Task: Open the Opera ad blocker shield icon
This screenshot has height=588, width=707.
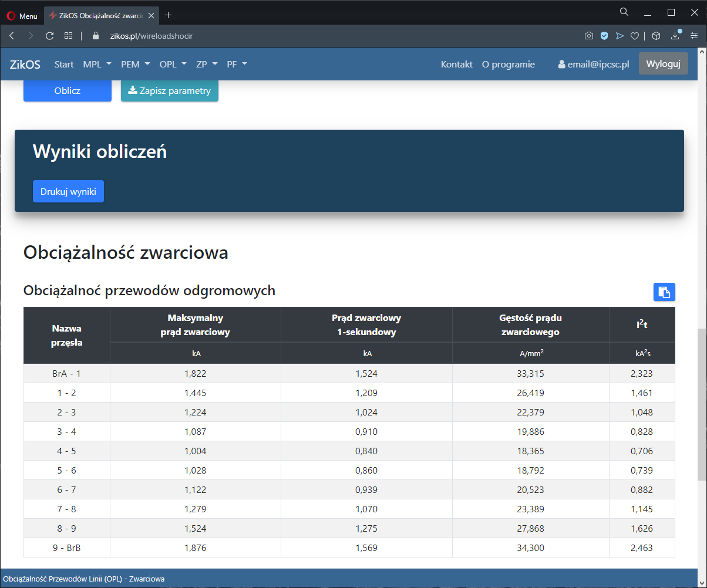Action: coord(604,36)
